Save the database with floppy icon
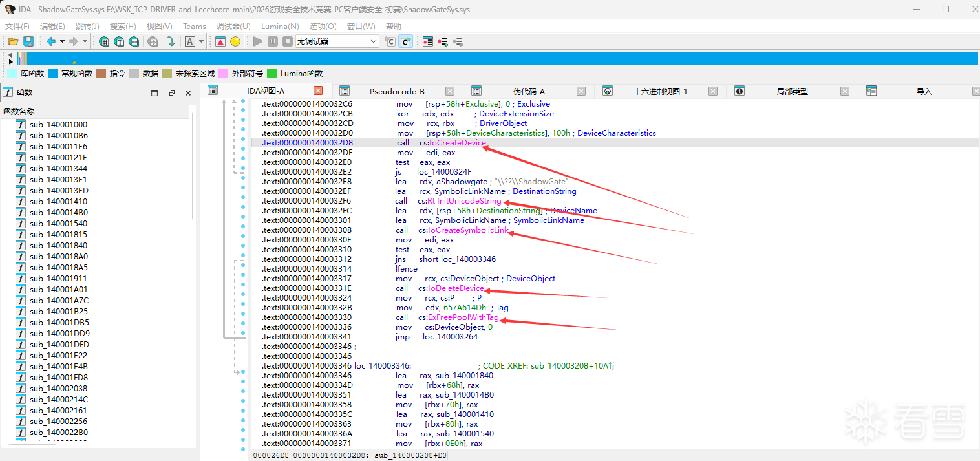980x461 pixels. [x=28, y=41]
